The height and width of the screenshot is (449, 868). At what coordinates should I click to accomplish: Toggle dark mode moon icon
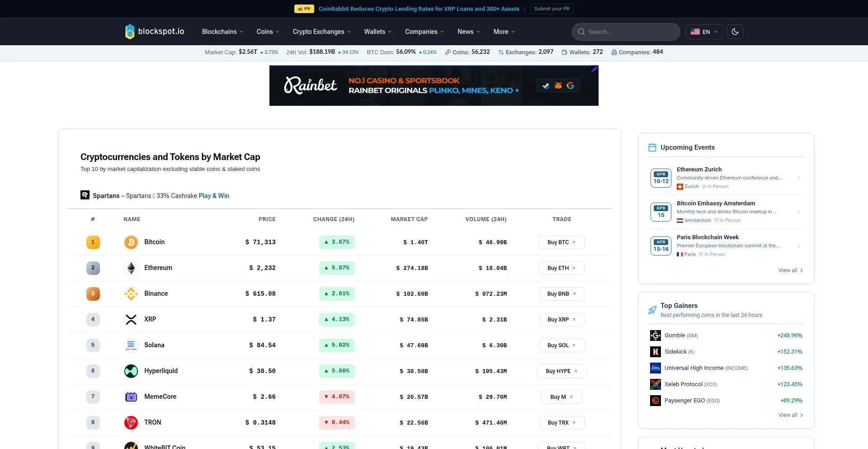tap(735, 32)
